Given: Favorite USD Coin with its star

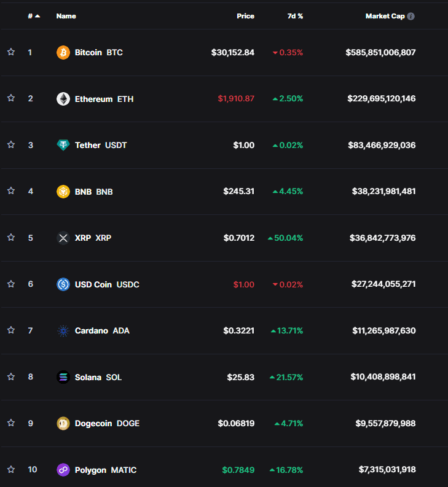Looking at the screenshot, I should click(11, 284).
